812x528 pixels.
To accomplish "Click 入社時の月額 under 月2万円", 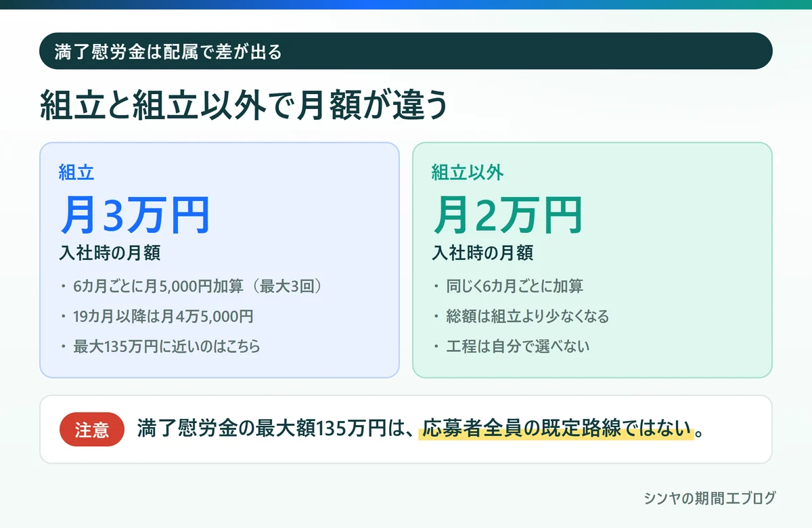I will point(482,254).
